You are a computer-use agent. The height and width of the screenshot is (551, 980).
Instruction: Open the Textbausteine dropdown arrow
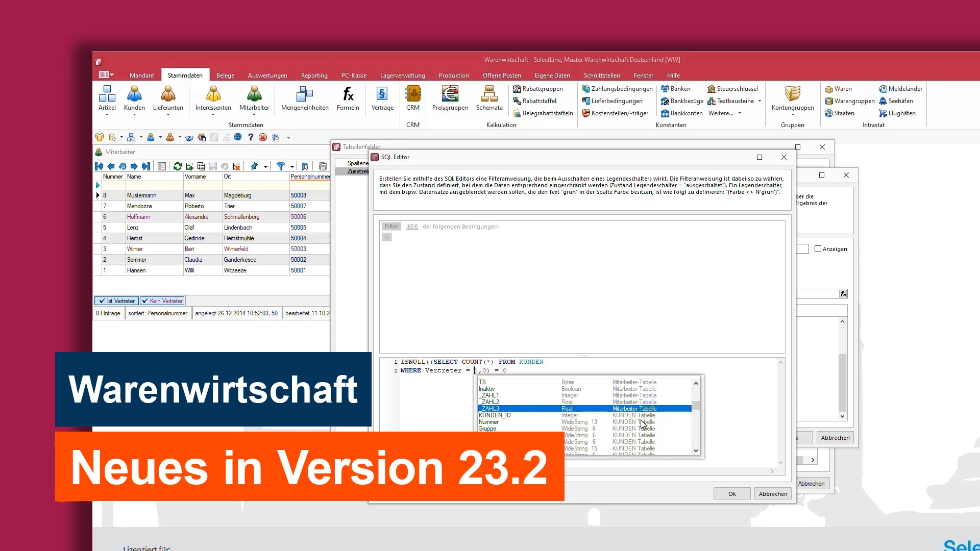pos(759,101)
